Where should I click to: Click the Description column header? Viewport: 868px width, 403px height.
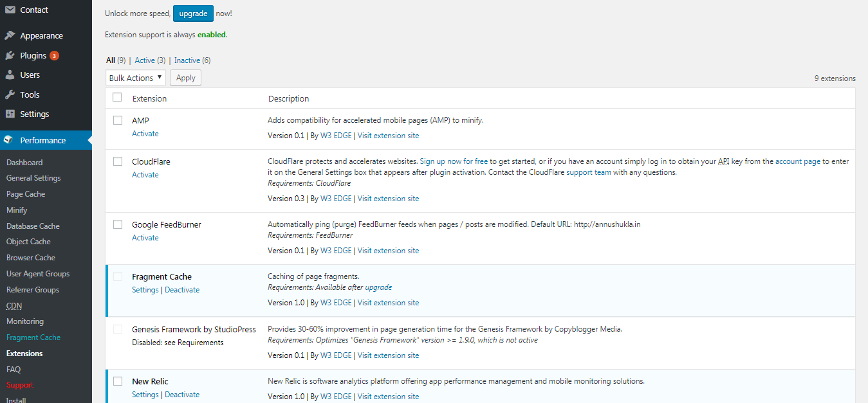(x=288, y=98)
